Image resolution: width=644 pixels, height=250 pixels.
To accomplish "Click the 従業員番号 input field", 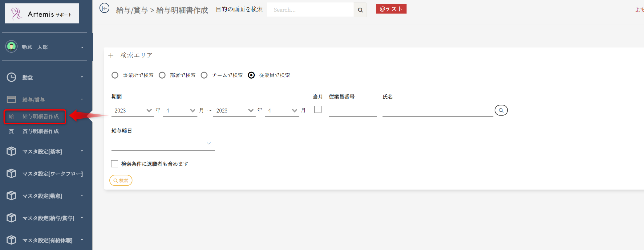I will pos(353,111).
